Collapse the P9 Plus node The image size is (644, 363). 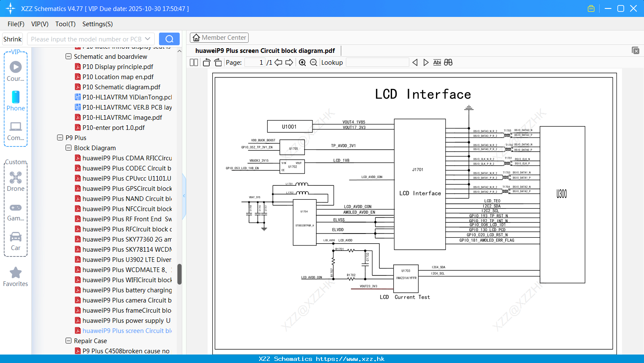pyautogui.click(x=60, y=137)
